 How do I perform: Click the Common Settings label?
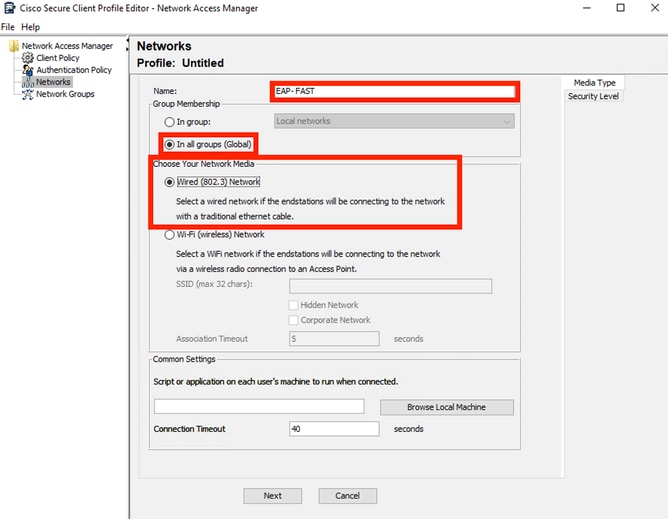[184, 359]
